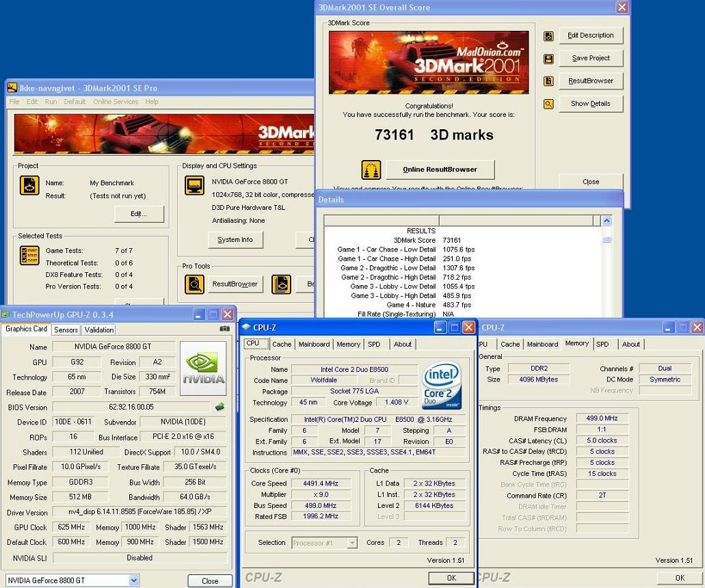Open the Run menu in 3DMark2001

(x=51, y=102)
